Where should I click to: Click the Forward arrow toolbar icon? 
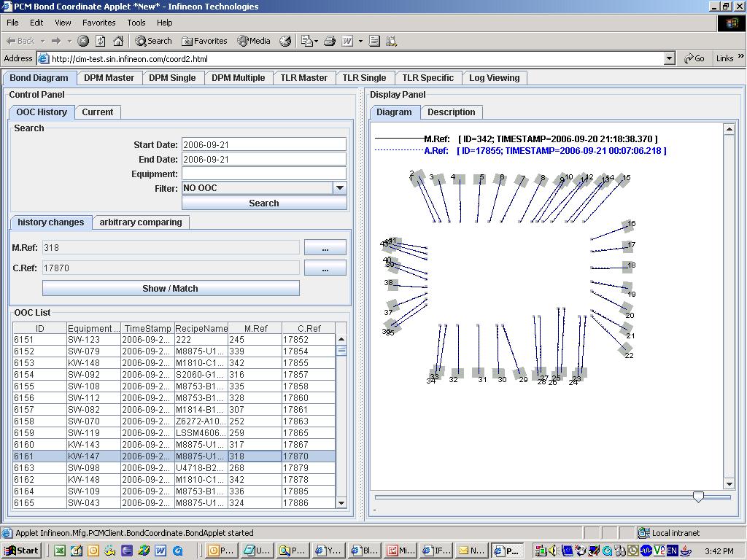point(56,41)
